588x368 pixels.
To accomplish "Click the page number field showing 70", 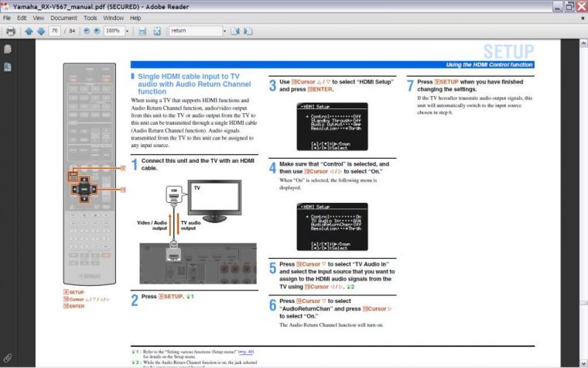I will coord(55,31).
